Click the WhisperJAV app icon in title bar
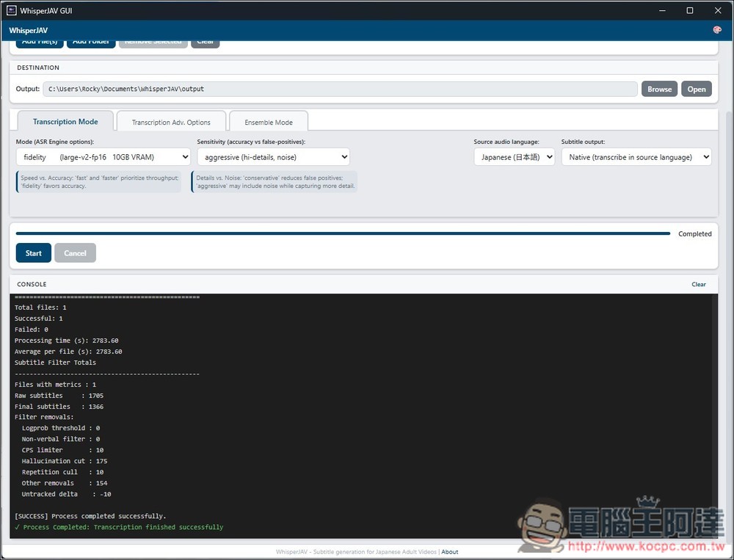This screenshot has width=734, height=560. click(11, 10)
